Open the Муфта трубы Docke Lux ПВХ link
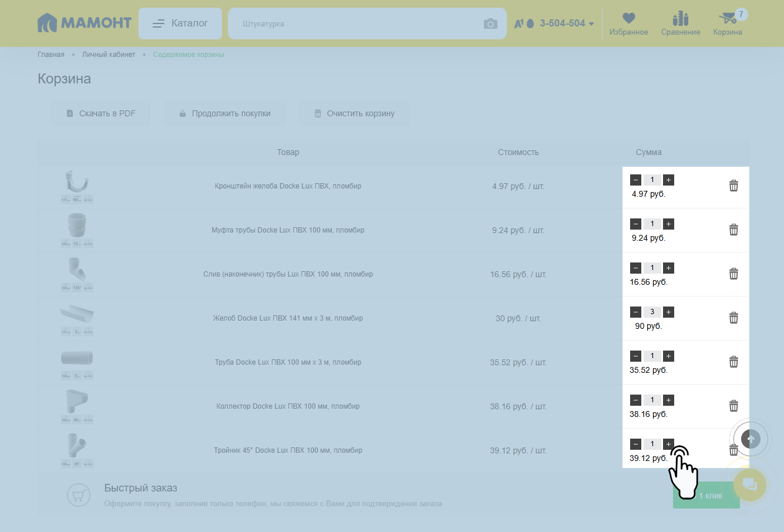Image resolution: width=784 pixels, height=532 pixels. click(x=288, y=230)
